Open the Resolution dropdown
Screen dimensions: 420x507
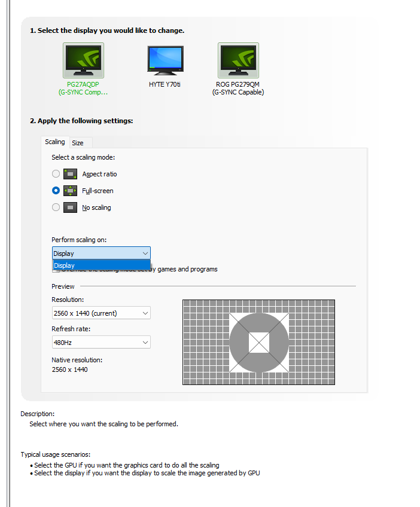(101, 313)
